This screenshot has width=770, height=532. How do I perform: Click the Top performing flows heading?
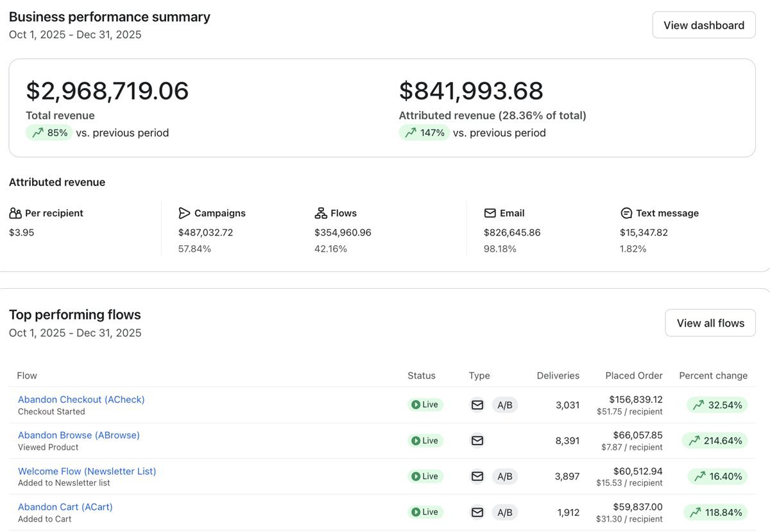point(75,314)
